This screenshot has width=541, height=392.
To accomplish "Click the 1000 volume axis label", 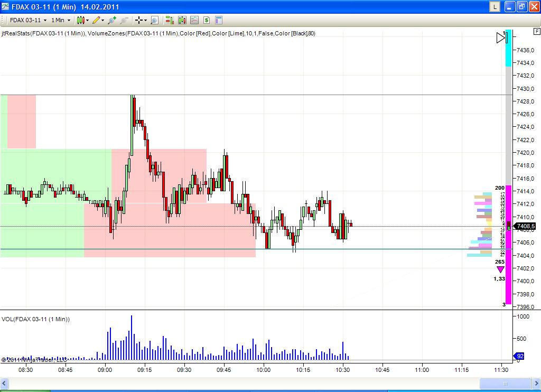I will coord(523,316).
